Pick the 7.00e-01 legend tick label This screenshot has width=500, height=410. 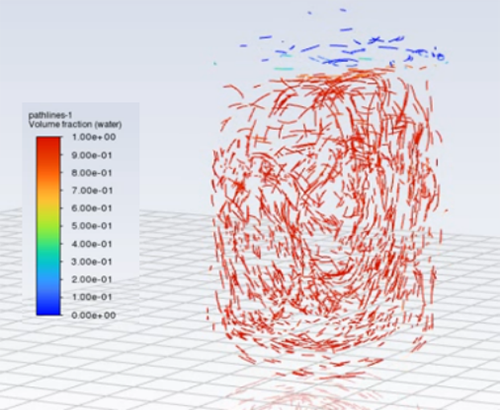[92, 191]
